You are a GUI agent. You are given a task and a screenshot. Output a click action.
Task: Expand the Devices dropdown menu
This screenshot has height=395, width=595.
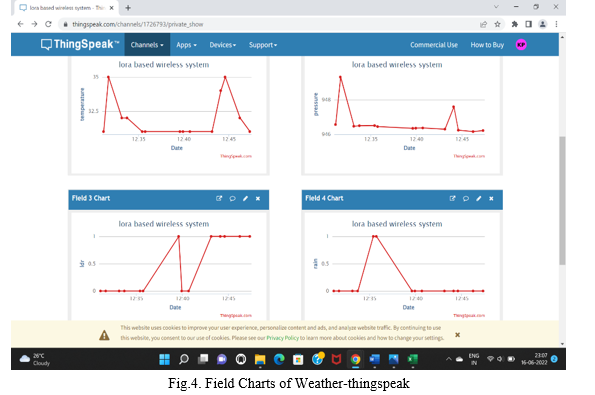point(223,45)
